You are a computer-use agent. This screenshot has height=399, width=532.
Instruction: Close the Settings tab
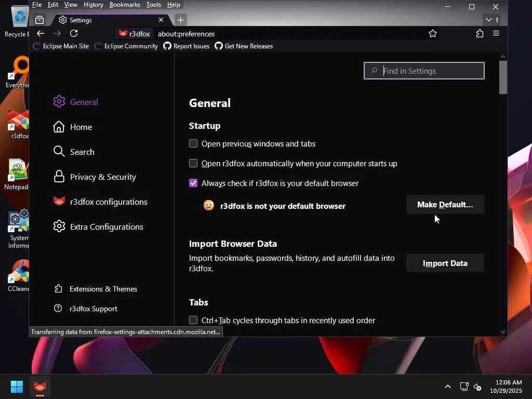[161, 20]
